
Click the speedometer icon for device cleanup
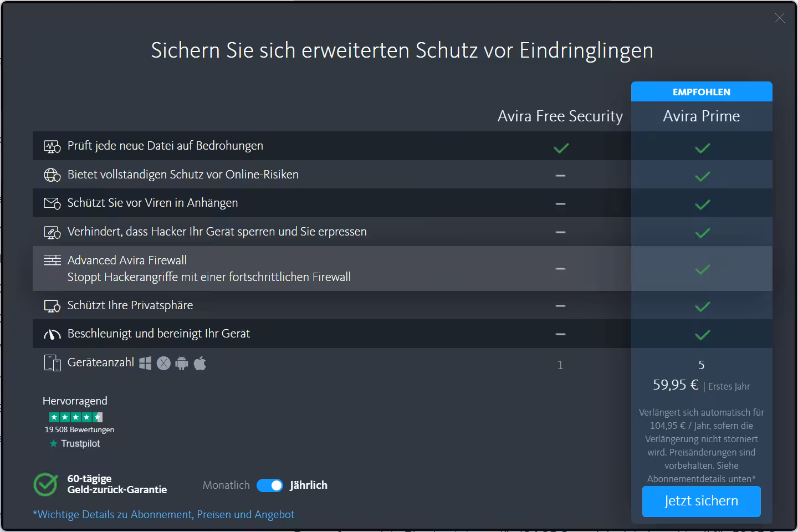pos(52,334)
